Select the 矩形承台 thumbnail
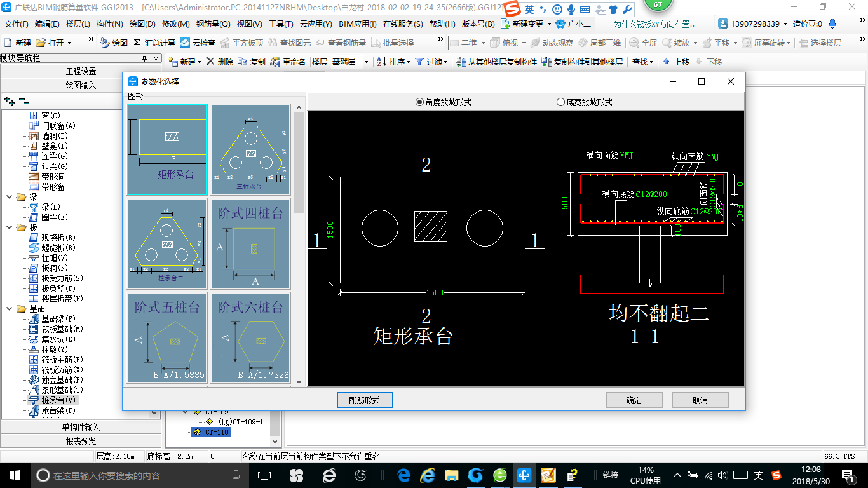This screenshot has width=868, height=488. pyautogui.click(x=167, y=149)
